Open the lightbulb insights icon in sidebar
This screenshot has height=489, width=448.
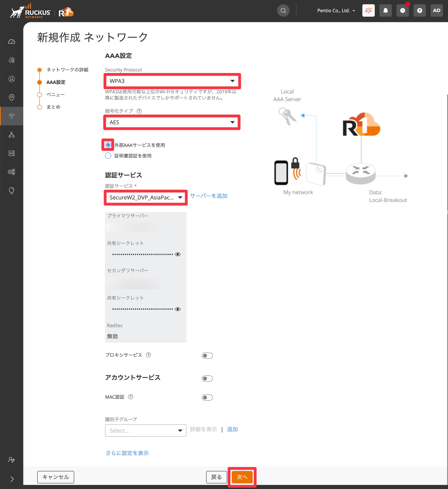coord(11,190)
